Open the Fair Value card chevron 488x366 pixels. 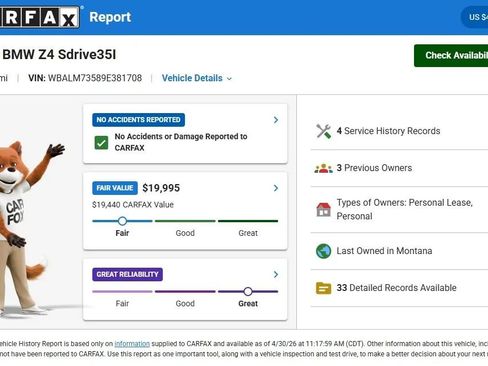(276, 188)
